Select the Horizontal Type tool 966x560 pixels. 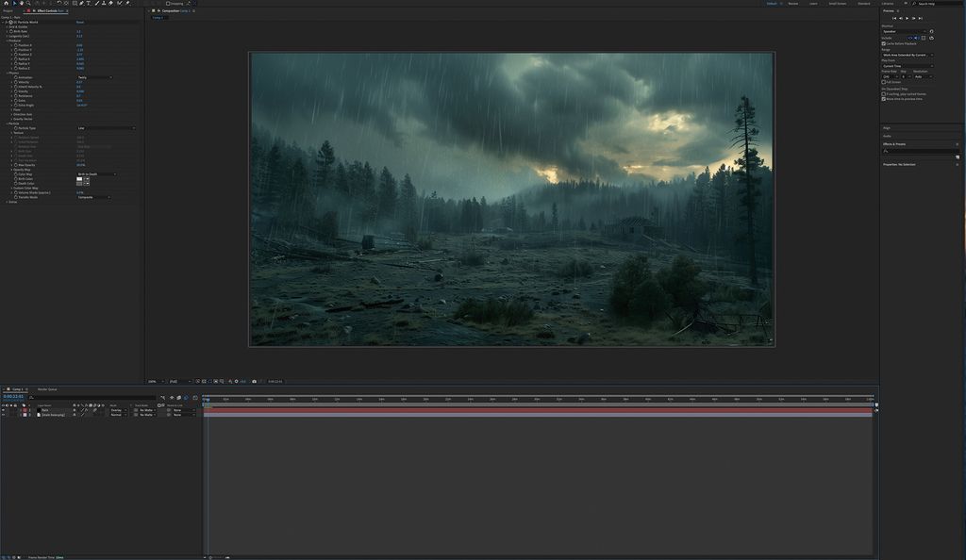tap(88, 3)
